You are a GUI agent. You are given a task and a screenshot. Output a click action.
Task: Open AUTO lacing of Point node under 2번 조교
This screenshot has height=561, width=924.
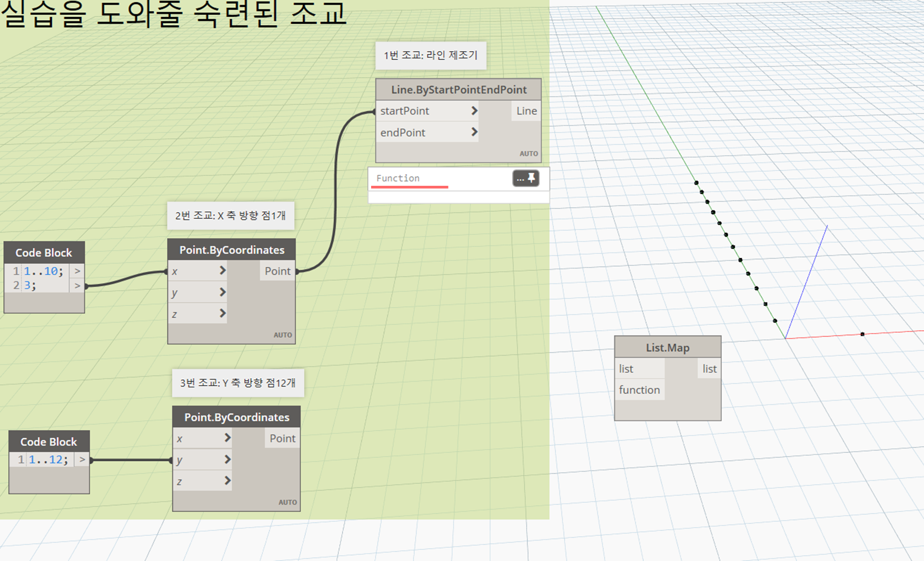(283, 335)
